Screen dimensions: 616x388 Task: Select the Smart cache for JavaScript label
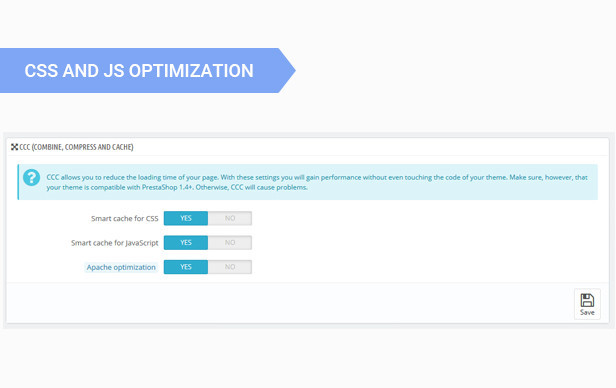114,243
